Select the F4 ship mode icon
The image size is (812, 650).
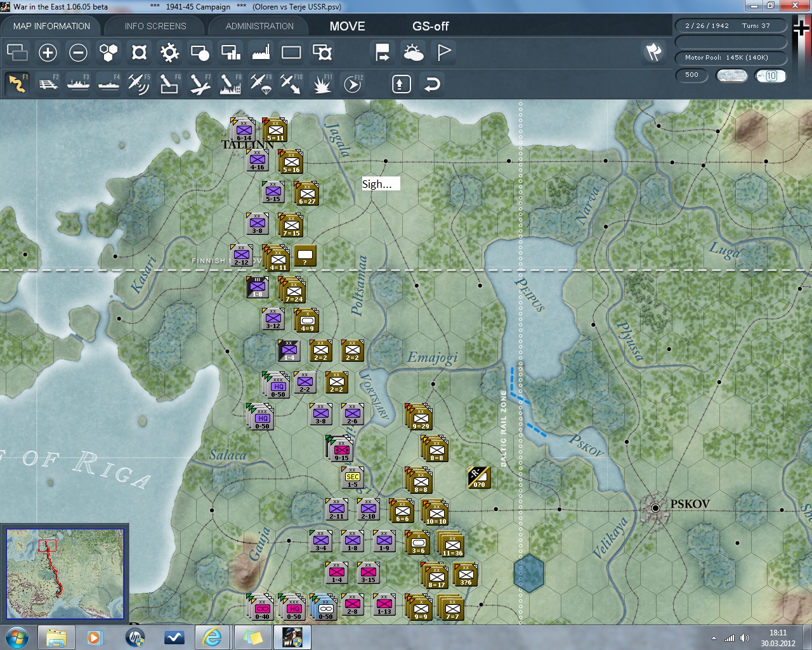pos(108,84)
